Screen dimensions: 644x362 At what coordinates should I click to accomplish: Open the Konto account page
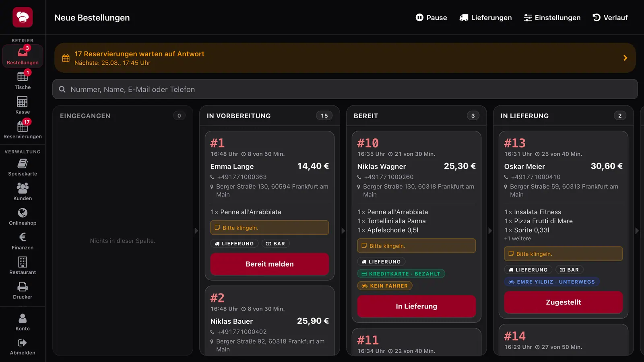(x=23, y=322)
